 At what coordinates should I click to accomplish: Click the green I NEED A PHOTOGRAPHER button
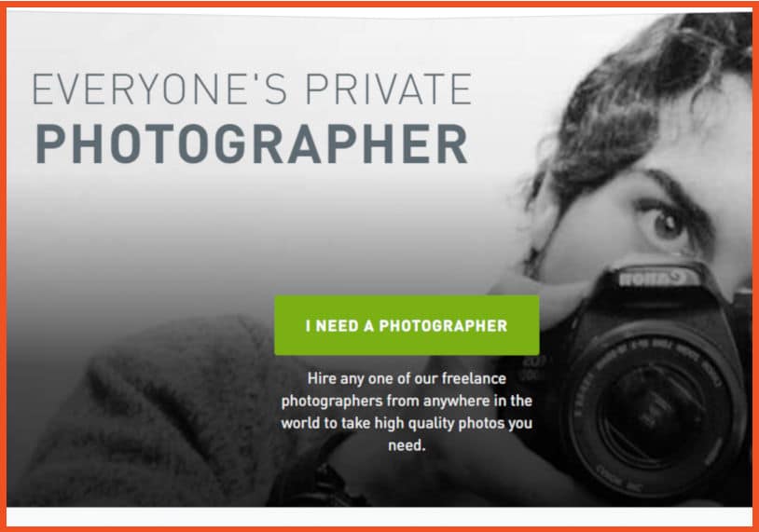pyautogui.click(x=407, y=325)
